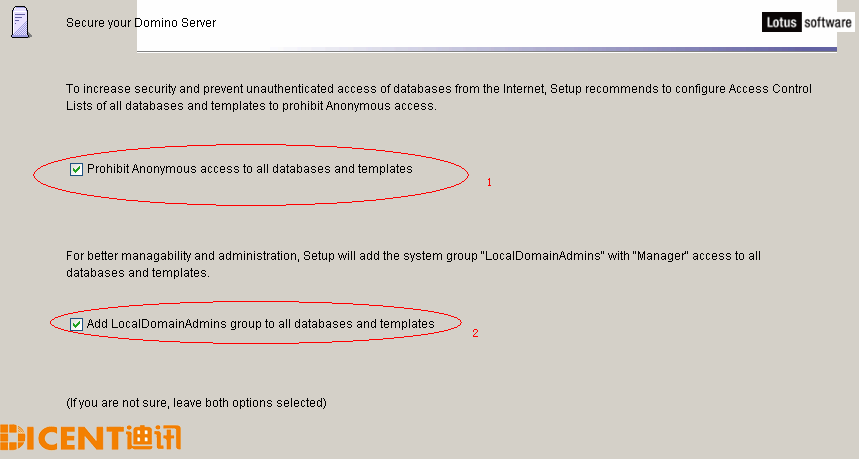Screen dimensions: 859x459
Task: Click the paragraph about Access Control Lists
Action: [x=439, y=97]
